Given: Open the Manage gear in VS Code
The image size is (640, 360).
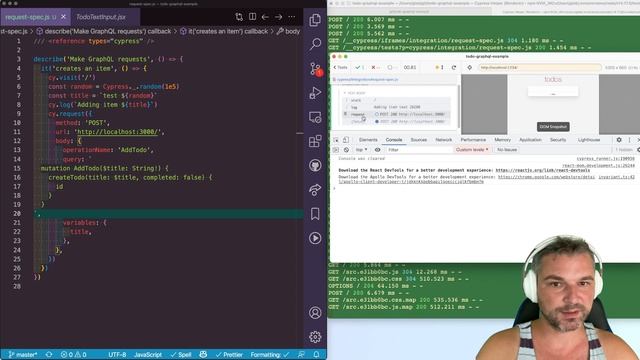Looking at the screenshot, I should (x=315, y=337).
